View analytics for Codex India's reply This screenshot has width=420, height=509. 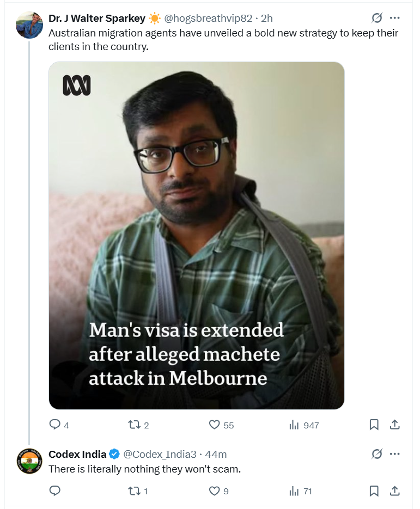294,491
